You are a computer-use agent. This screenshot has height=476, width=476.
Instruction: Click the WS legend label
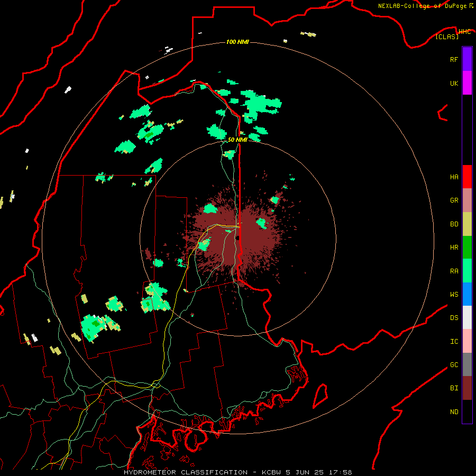pos(454,294)
